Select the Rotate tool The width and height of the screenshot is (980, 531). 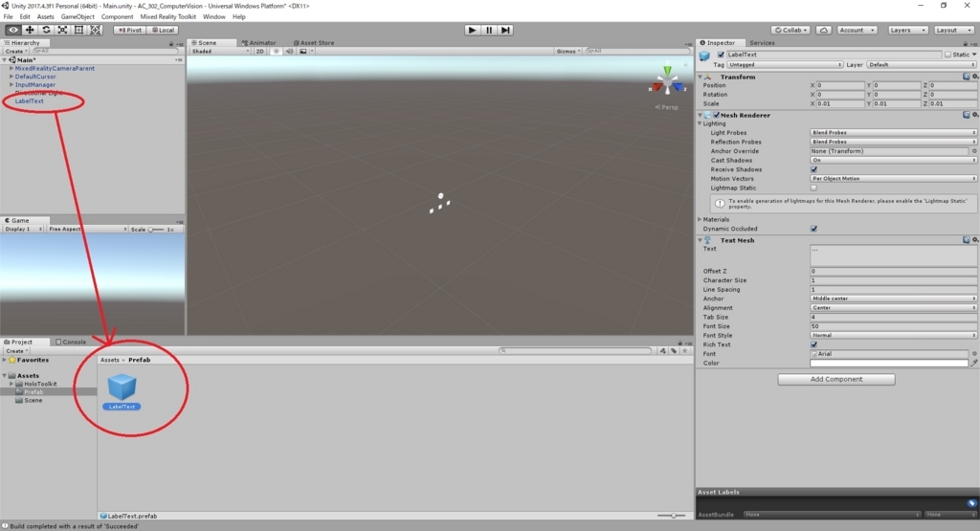pyautogui.click(x=46, y=30)
